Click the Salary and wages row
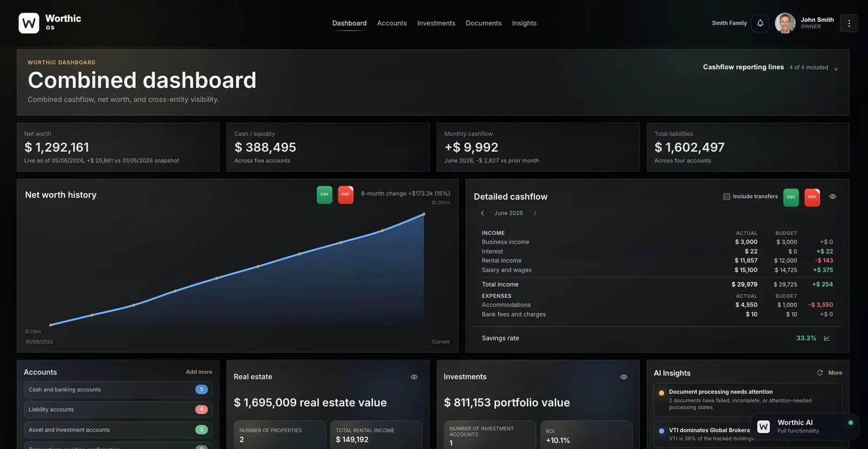The height and width of the screenshot is (449, 868). tap(658, 270)
